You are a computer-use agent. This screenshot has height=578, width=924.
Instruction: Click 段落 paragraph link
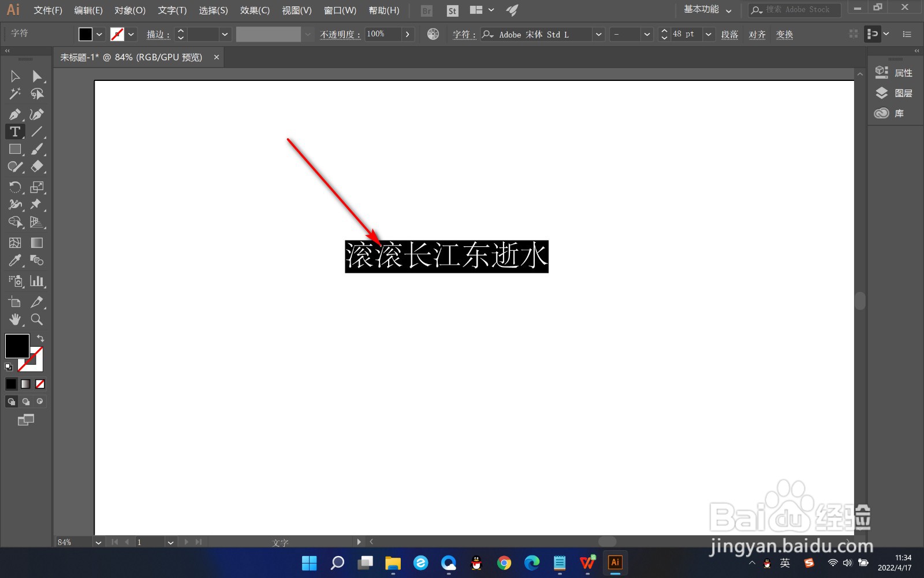(730, 35)
